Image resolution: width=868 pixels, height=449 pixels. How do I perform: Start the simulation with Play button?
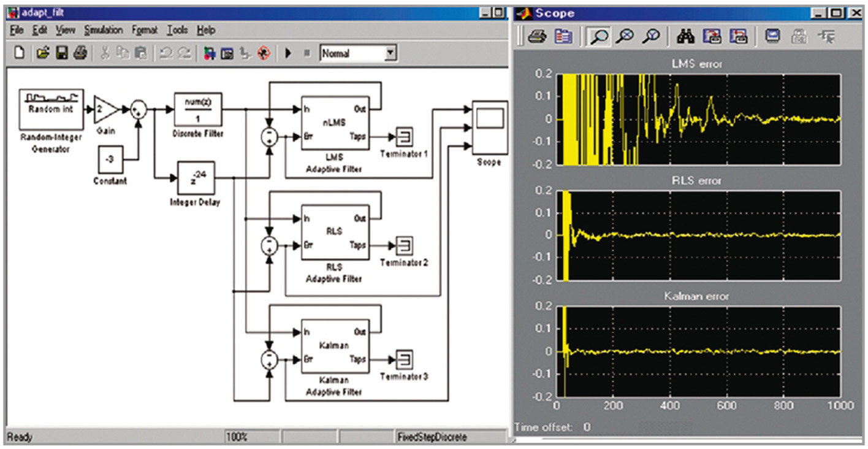287,53
